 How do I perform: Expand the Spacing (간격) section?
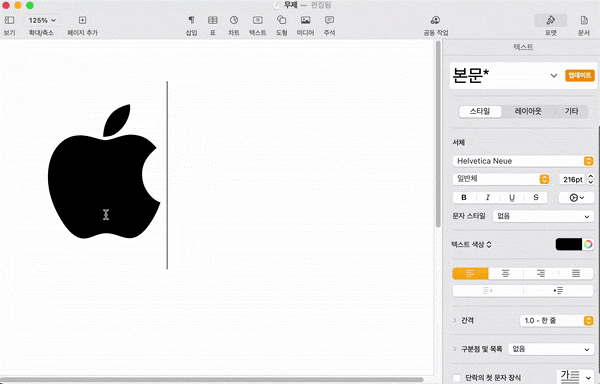tap(455, 321)
